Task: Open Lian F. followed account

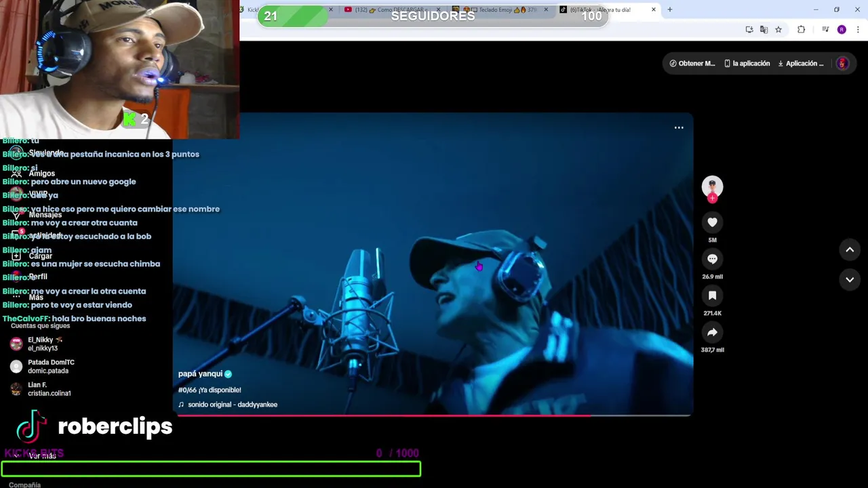Action: tap(49, 389)
